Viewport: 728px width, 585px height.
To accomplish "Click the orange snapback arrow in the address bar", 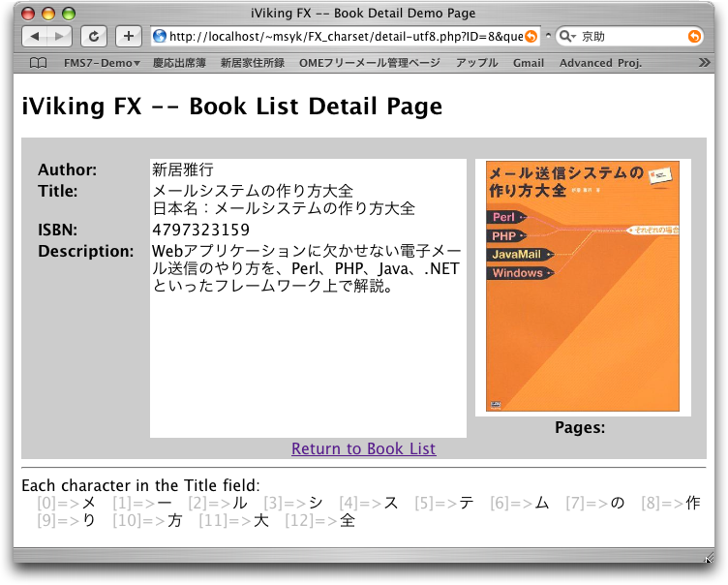I will pos(530,37).
